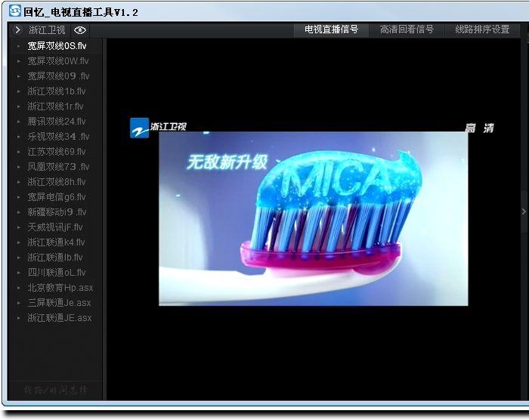Click play triangle beside 宽屏电信g6.flv
529x420 pixels.
(x=19, y=197)
